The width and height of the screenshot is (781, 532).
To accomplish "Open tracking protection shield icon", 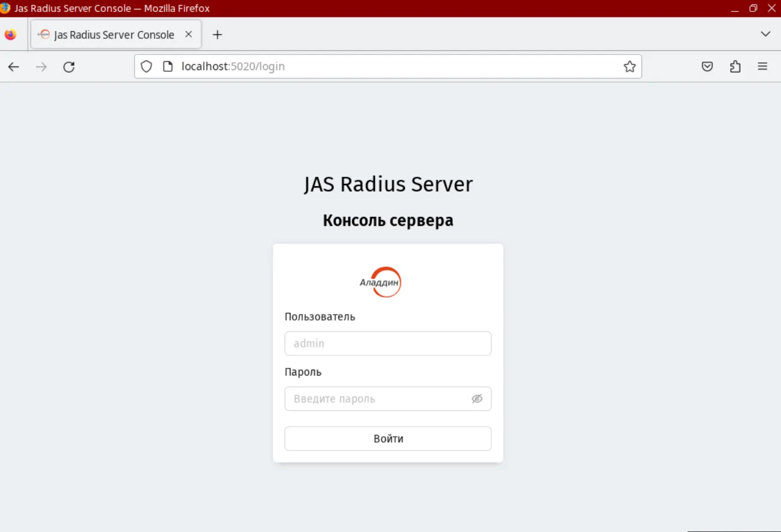I will coord(147,66).
